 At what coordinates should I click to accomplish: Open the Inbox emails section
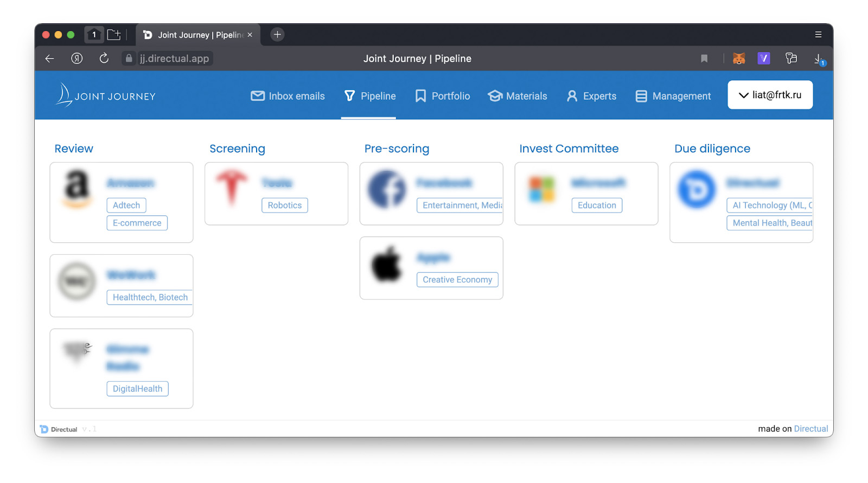coord(288,96)
